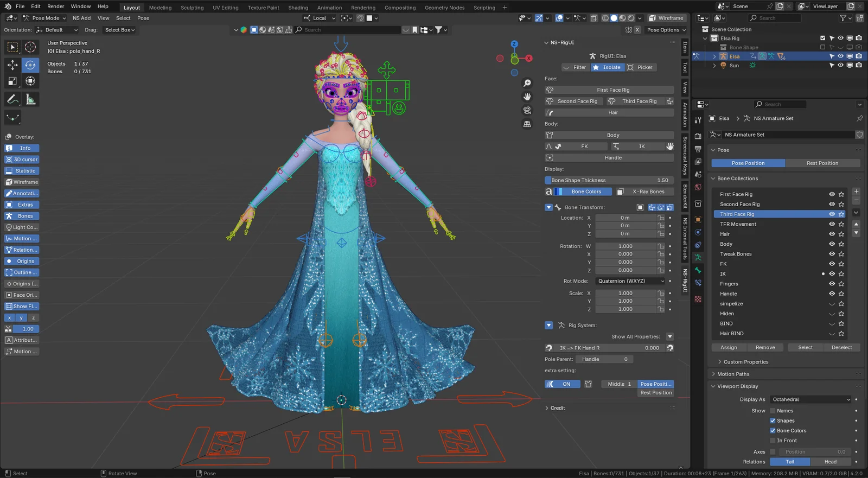Open Render properties tab icon
Viewport: 868px width, 478px height.
click(698, 136)
